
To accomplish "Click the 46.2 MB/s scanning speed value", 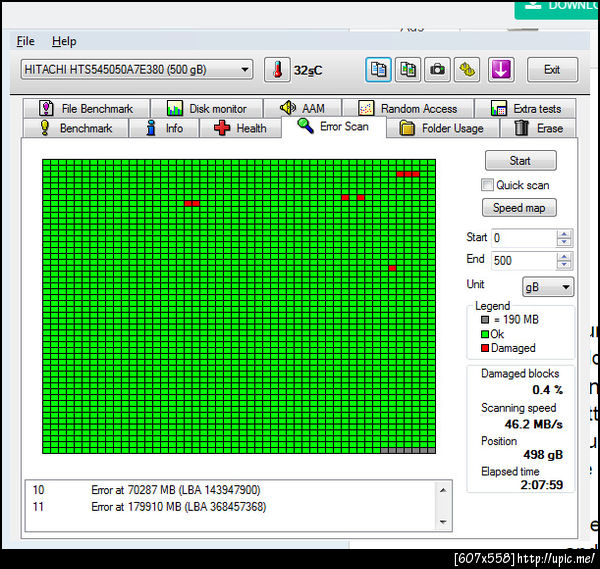I will (x=533, y=424).
